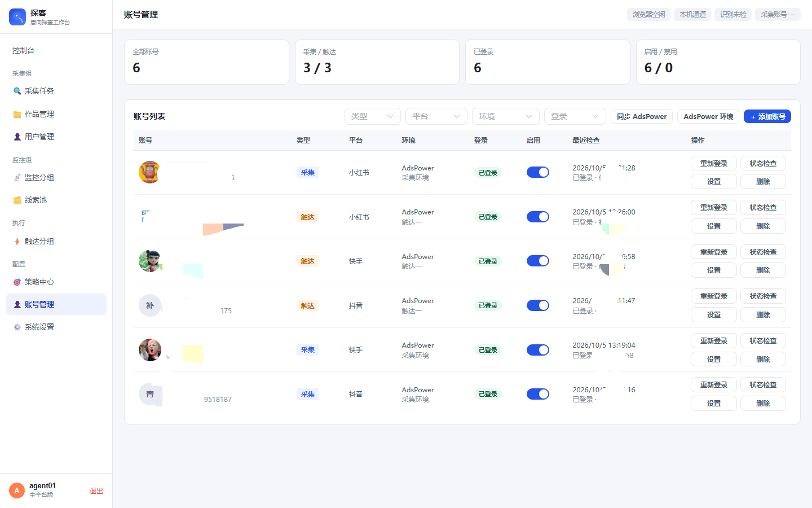The width and height of the screenshot is (812, 508).
Task: Click 重新登录 for the 小红书 采集 account
Action: click(714, 163)
